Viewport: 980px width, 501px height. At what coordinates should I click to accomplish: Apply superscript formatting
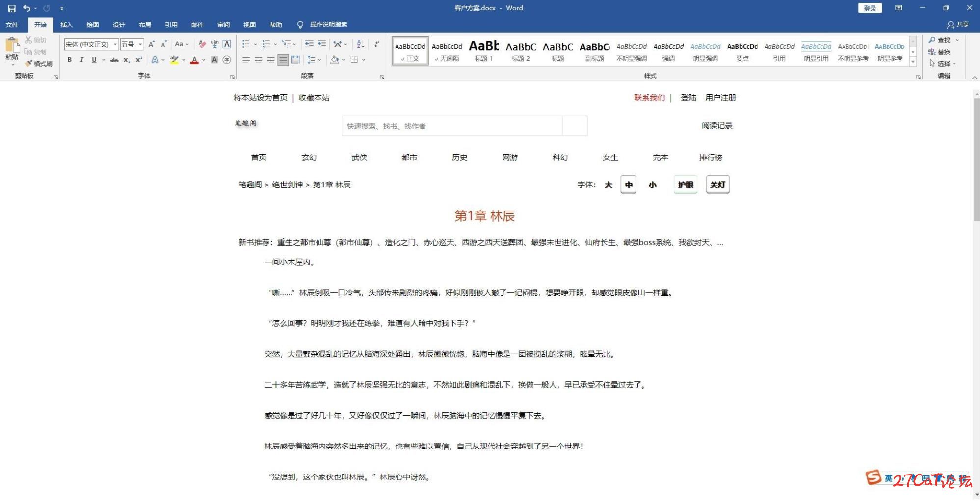tap(139, 60)
